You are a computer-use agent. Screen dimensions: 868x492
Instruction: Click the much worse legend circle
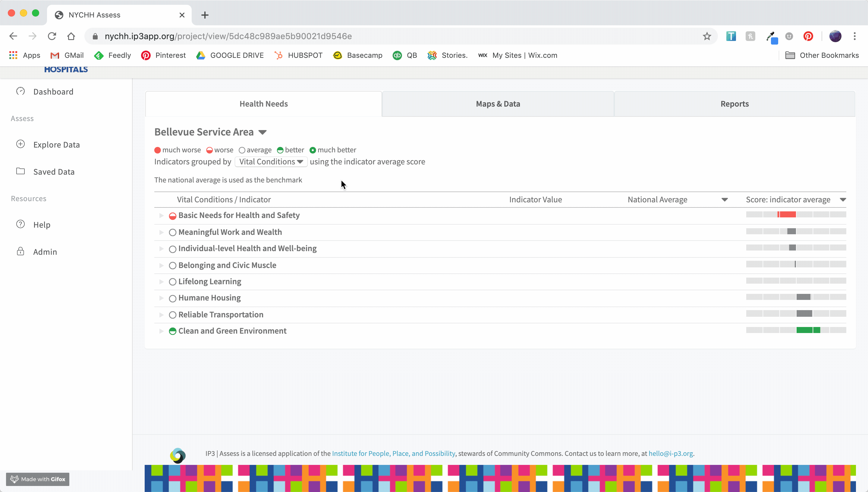click(x=158, y=150)
